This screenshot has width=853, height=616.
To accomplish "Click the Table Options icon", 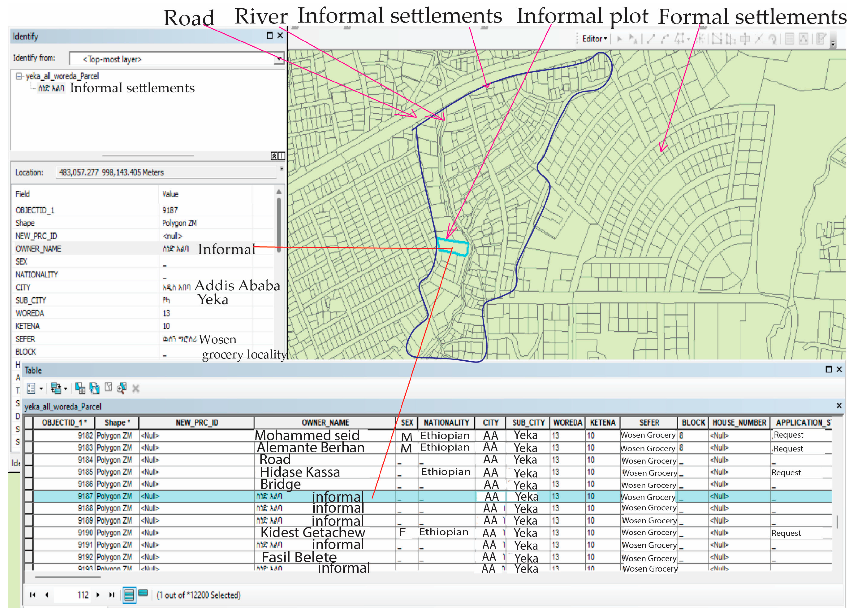I will [31, 389].
